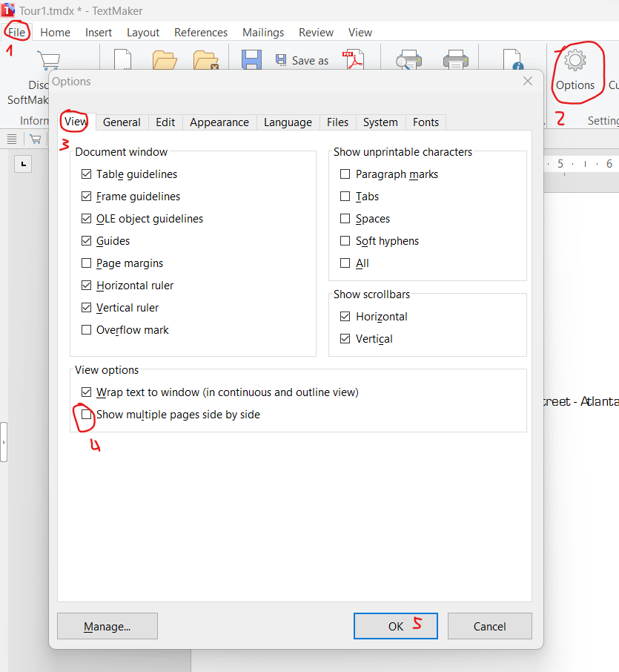
Task: Turn on Paragraph marks display
Action: click(x=345, y=174)
